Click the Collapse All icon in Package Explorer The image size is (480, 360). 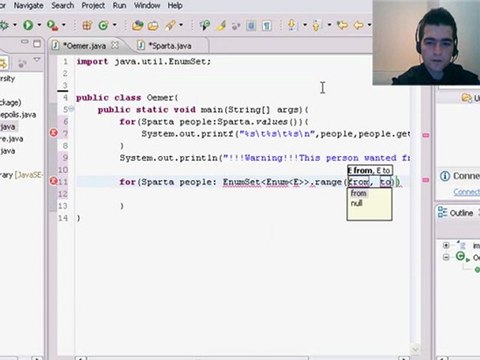coord(22,63)
